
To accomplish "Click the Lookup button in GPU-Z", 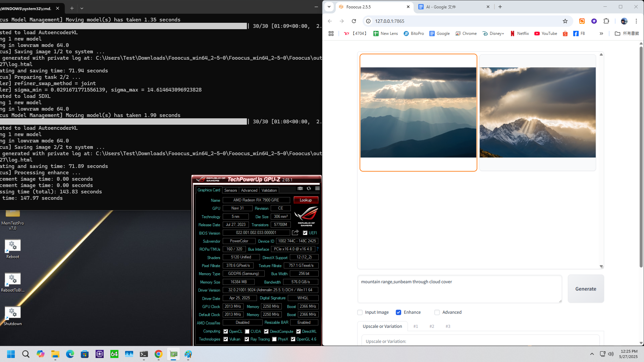I will [306, 200].
